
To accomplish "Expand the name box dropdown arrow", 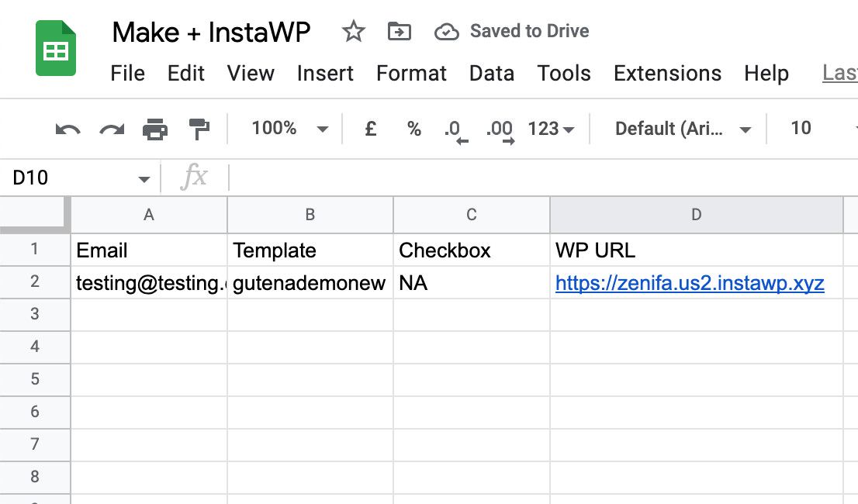I will 144,179.
